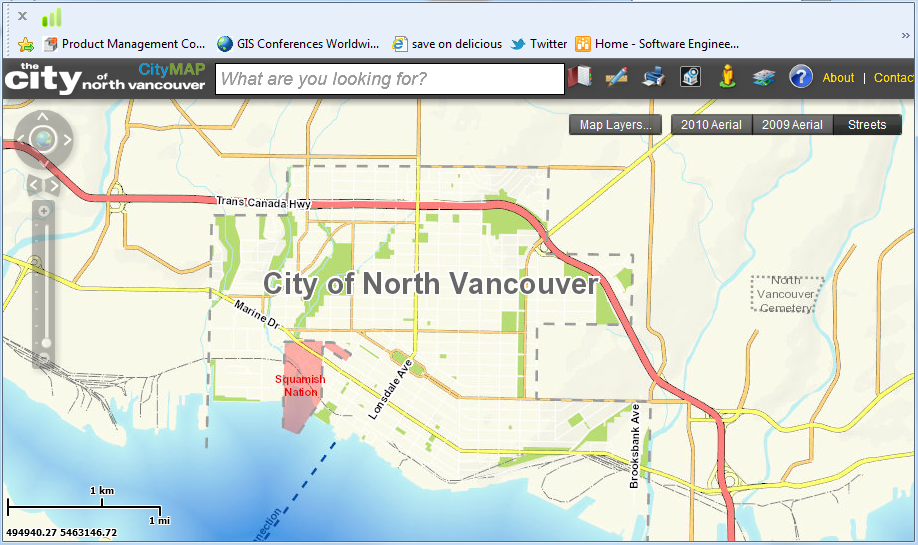Open Home - Software Enginee... bookmark
Viewport: 918px width, 545px height.
[657, 44]
